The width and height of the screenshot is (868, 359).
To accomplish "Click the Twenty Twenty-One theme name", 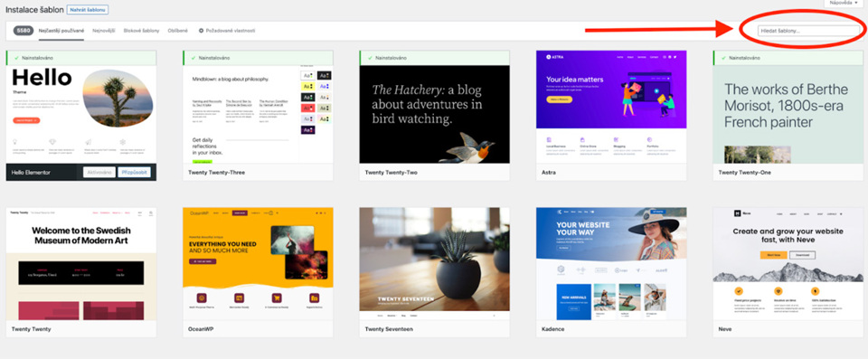I will pos(744,173).
